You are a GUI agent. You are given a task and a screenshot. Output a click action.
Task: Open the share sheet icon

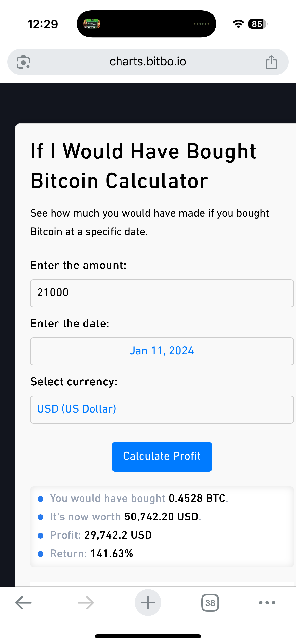tap(271, 62)
